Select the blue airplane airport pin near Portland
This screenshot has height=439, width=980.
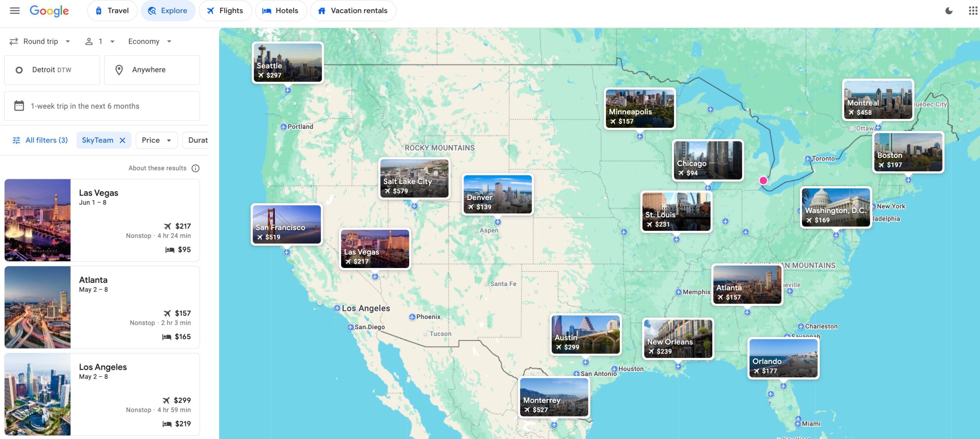pyautogui.click(x=283, y=126)
